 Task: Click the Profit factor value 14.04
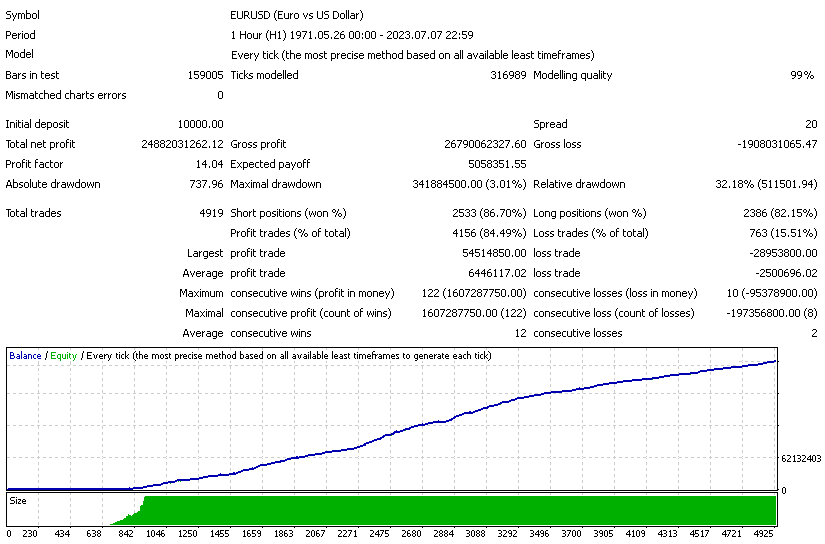(x=209, y=164)
